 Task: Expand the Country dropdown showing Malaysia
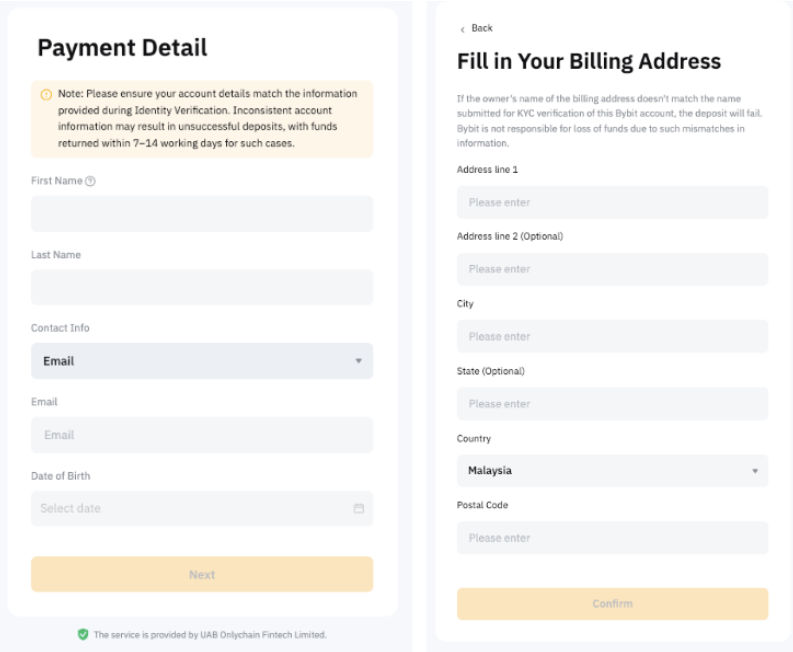[x=611, y=470]
